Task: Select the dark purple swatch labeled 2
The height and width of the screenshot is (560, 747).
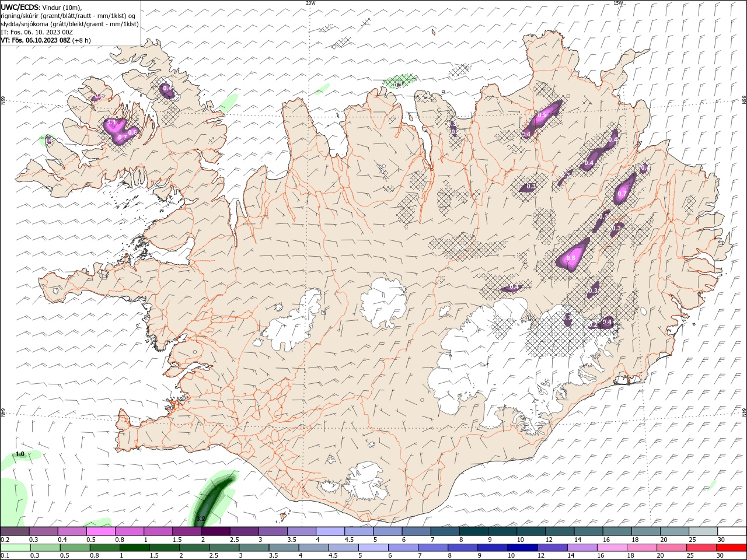Action: click(215, 531)
